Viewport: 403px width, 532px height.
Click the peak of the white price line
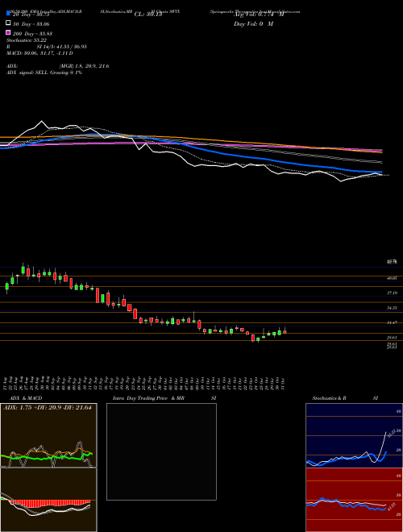click(x=42, y=121)
